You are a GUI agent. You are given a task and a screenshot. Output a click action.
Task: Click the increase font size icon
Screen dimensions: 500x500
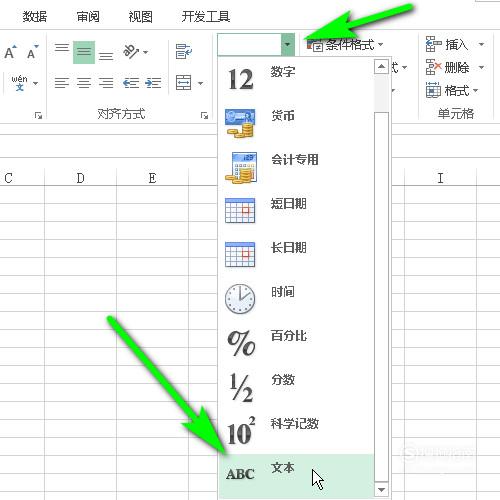(10, 52)
